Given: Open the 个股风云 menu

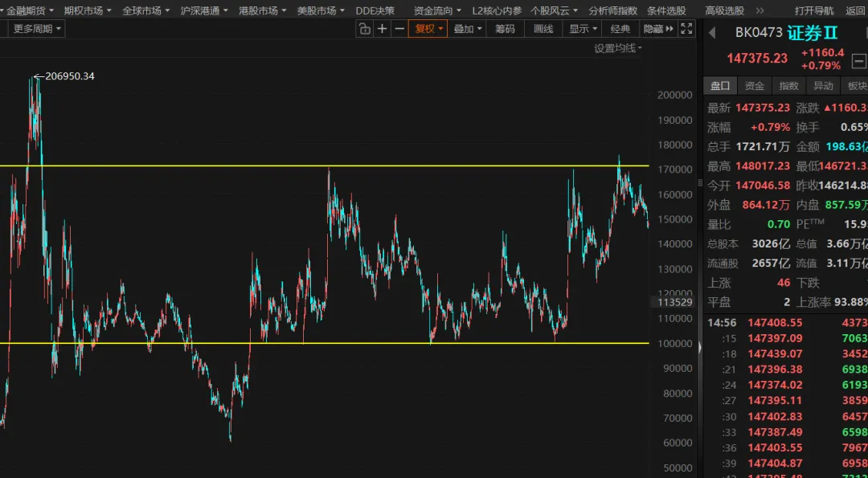Looking at the screenshot, I should (x=554, y=10).
